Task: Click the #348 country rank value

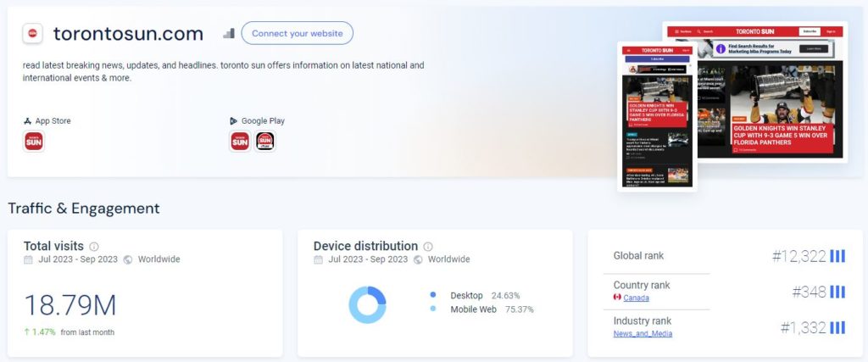Action: [809, 292]
